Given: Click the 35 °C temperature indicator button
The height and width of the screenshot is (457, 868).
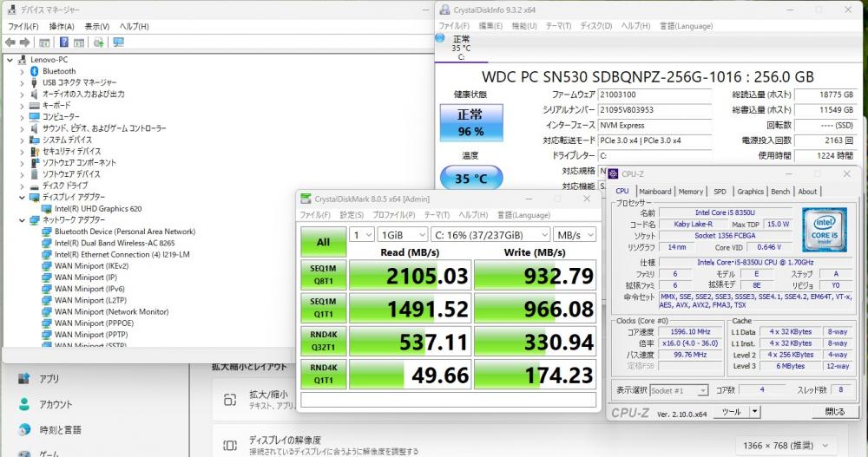Looking at the screenshot, I should pos(471,179).
